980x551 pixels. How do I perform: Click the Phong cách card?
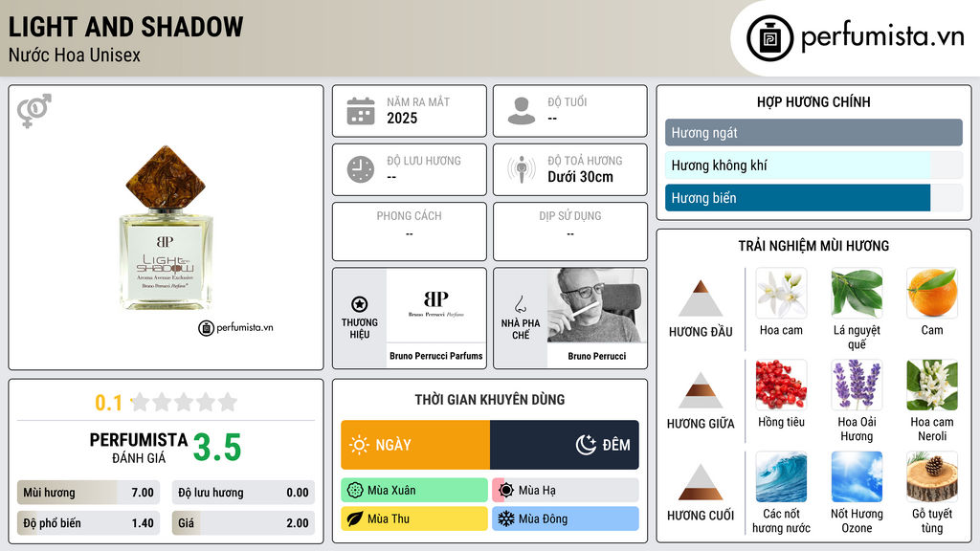(410, 231)
